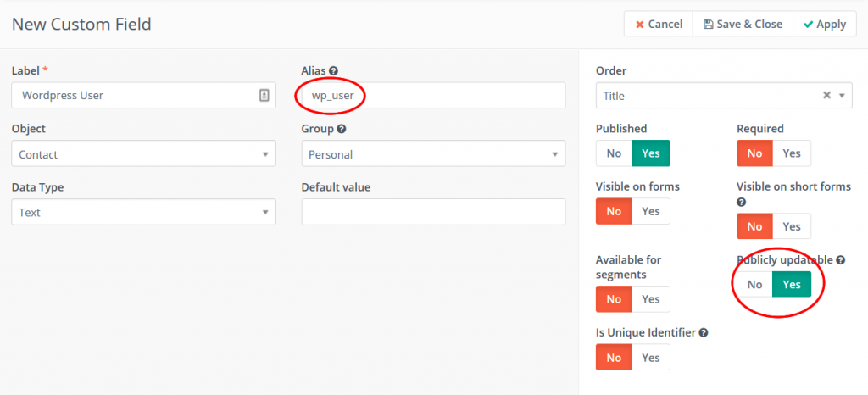Open the Object dropdown showing Contact

tap(143, 154)
